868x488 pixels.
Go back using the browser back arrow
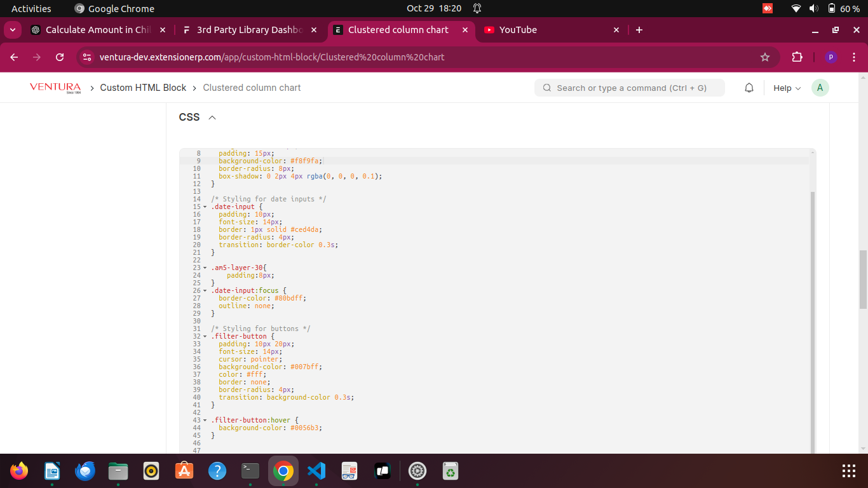[14, 57]
